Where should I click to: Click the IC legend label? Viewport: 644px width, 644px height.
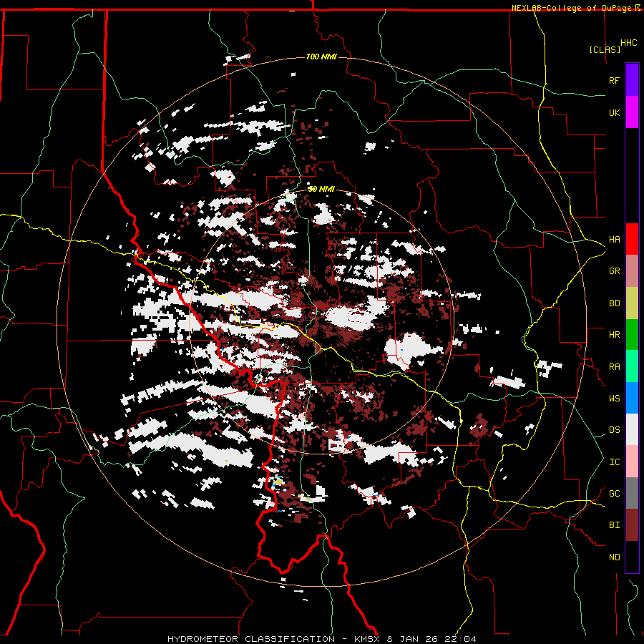[x=614, y=462]
